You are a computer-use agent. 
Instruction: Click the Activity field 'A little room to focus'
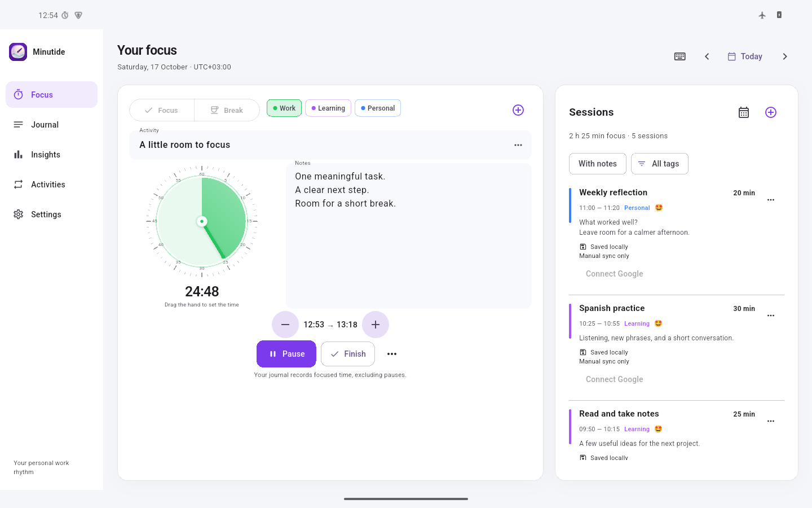(330, 145)
